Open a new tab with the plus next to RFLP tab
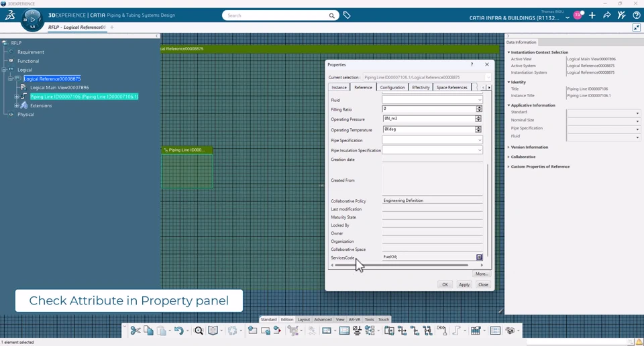 (x=112, y=27)
